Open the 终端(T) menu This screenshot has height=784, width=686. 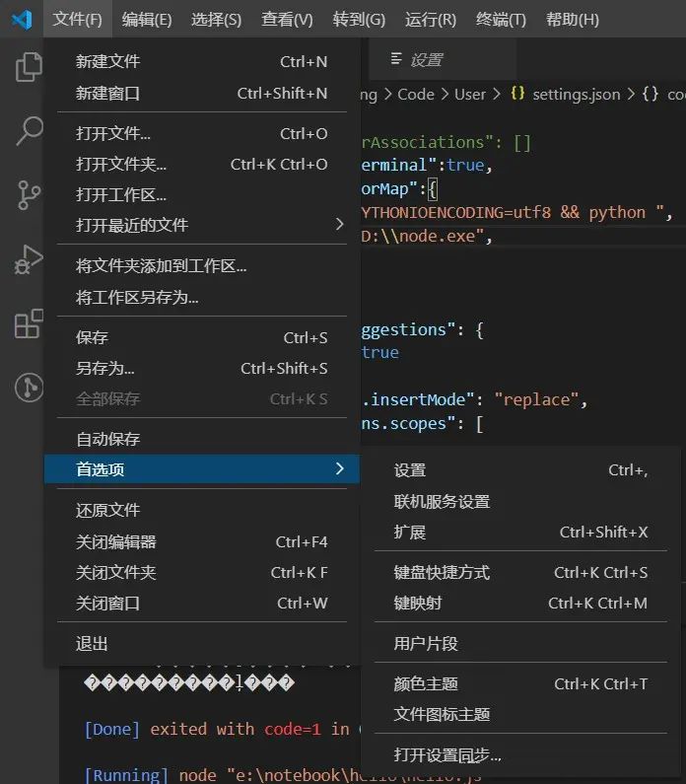(x=501, y=20)
